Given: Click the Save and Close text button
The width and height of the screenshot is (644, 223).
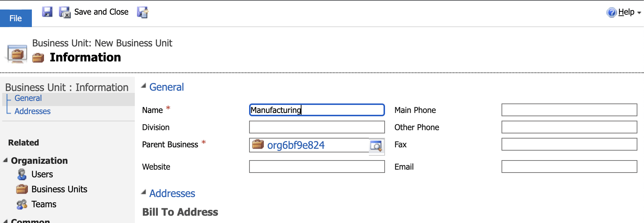Looking at the screenshot, I should [x=101, y=12].
